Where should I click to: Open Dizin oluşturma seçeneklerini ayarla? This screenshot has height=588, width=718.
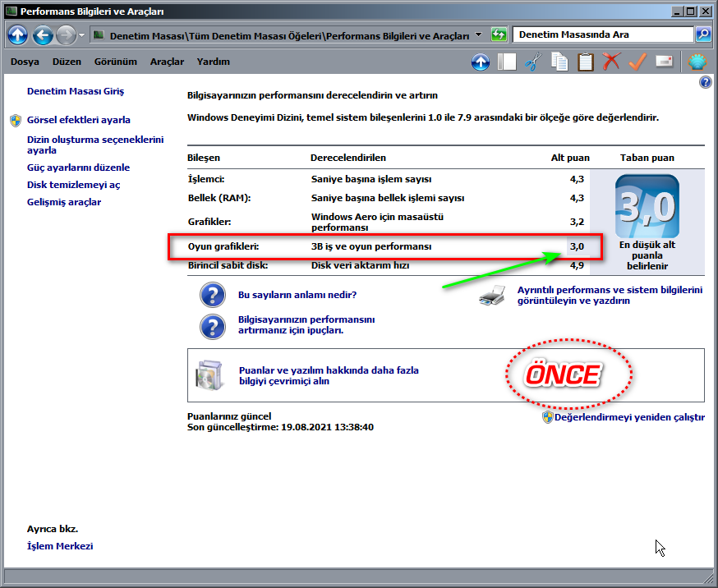tap(95, 145)
